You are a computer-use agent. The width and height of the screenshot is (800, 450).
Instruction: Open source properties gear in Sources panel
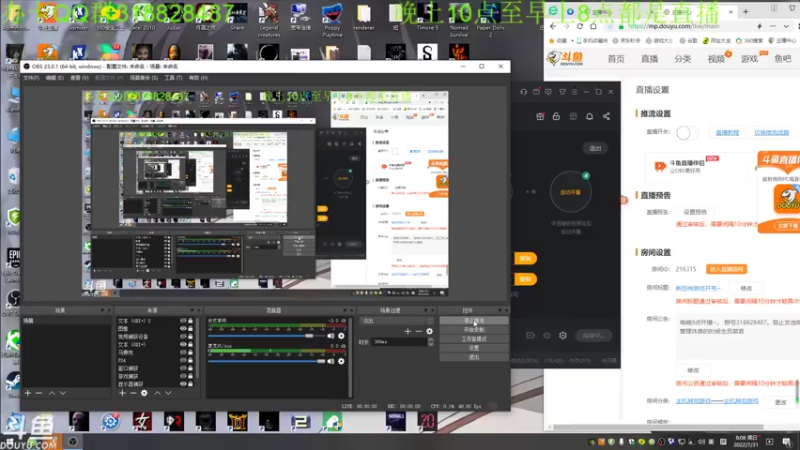[144, 393]
